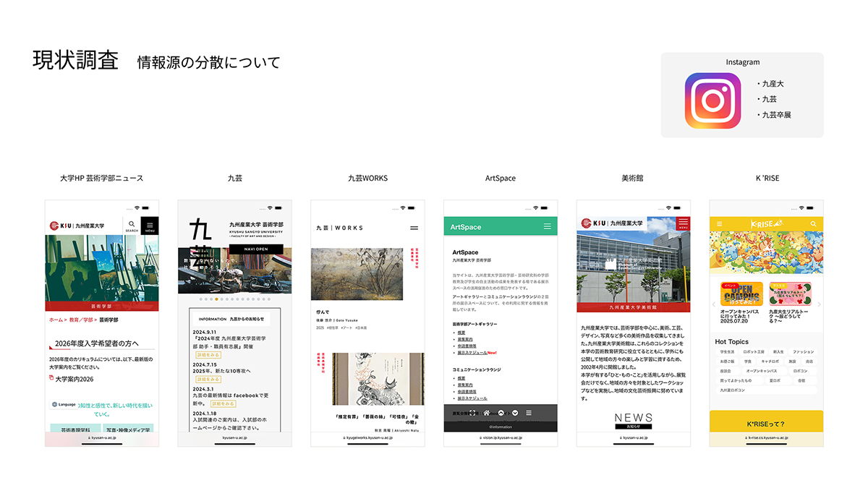Select the highlighted orange carousel dot on 九芸
Image resolution: width=868 pixels, height=488 pixels.
(x=216, y=299)
